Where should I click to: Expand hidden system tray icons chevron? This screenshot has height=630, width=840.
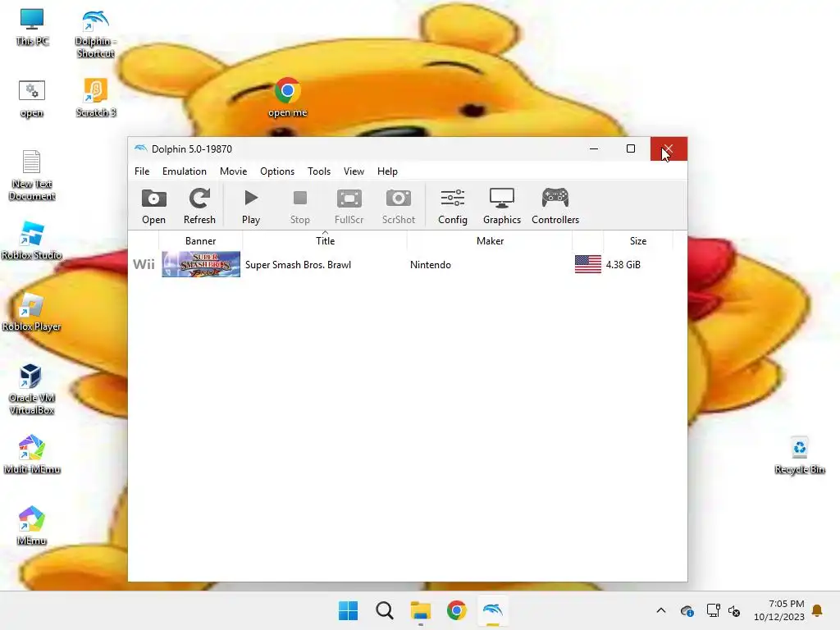click(x=661, y=610)
